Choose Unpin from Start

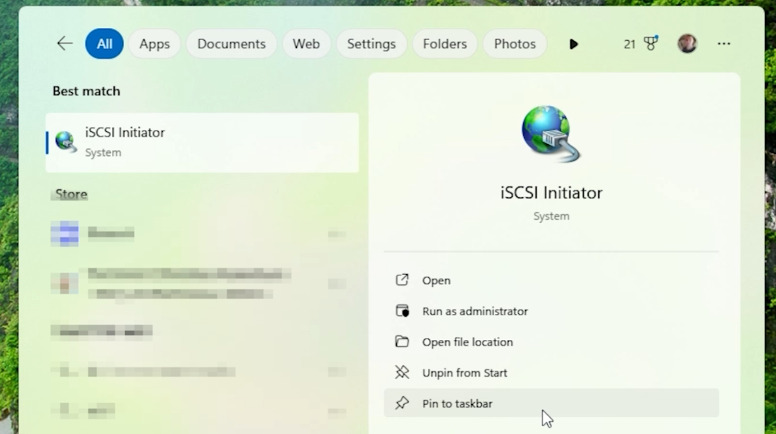click(551, 373)
